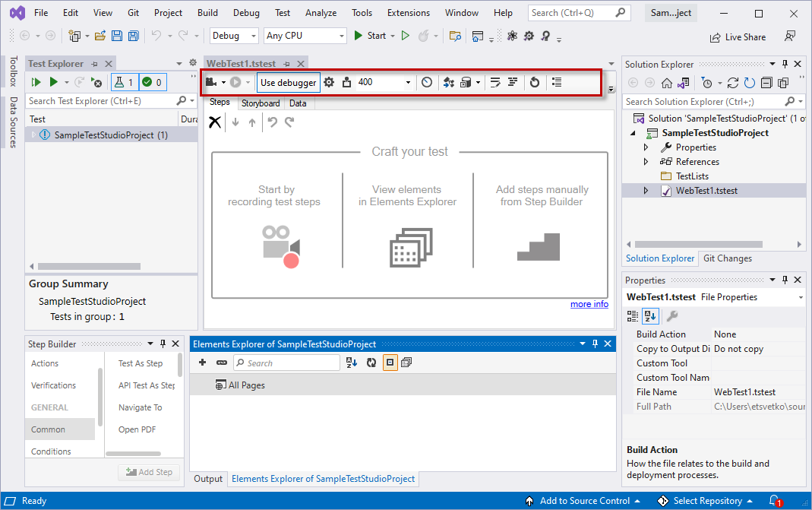This screenshot has width=812, height=510.
Task: Click the align lines icon in test toolbar
Action: pos(513,82)
